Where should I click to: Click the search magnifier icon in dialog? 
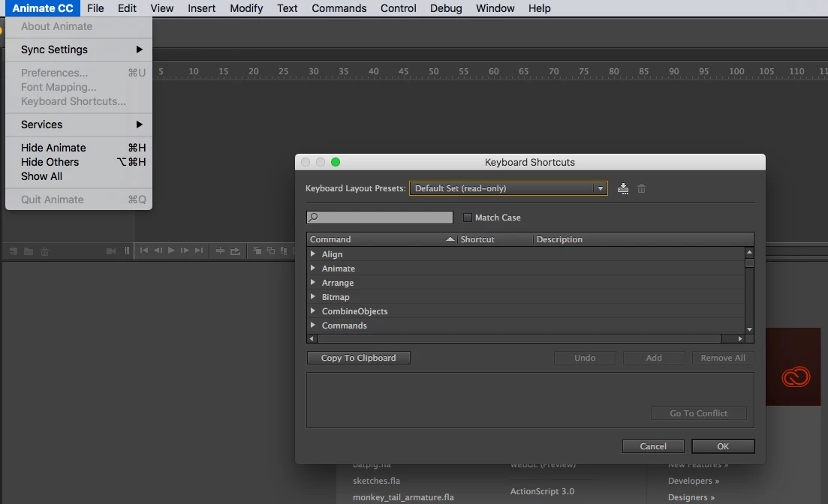click(x=313, y=217)
